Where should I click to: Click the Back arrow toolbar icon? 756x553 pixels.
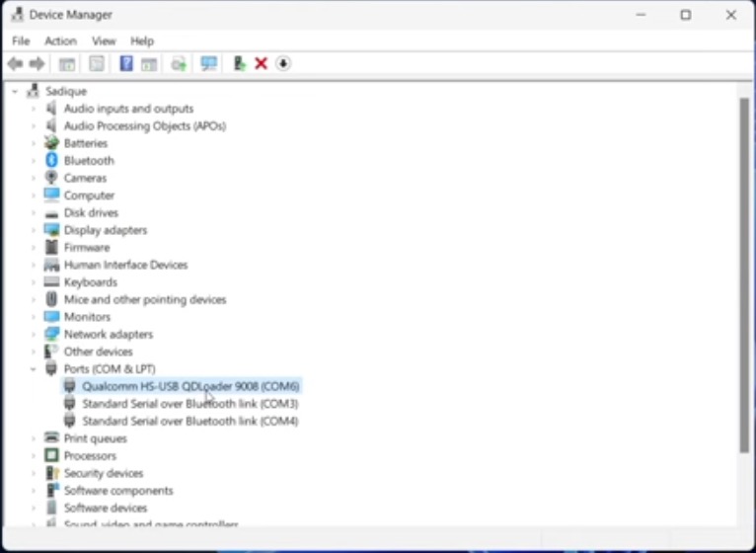pos(16,64)
